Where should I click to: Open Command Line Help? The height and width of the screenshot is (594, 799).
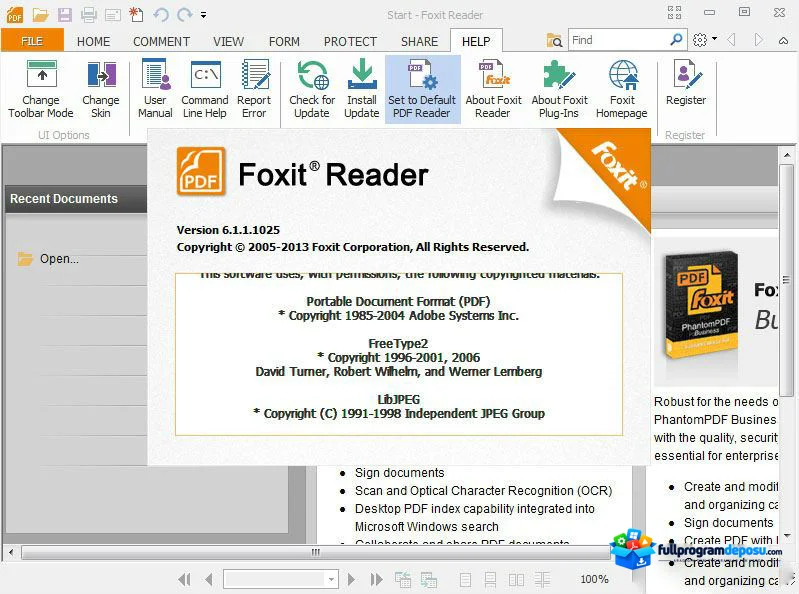[205, 90]
